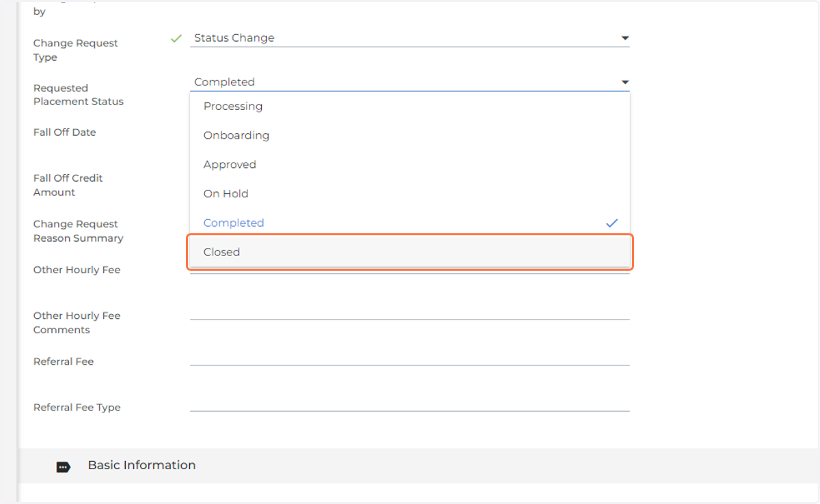This screenshot has width=820, height=504.
Task: Choose the Processing status option
Action: [410, 106]
